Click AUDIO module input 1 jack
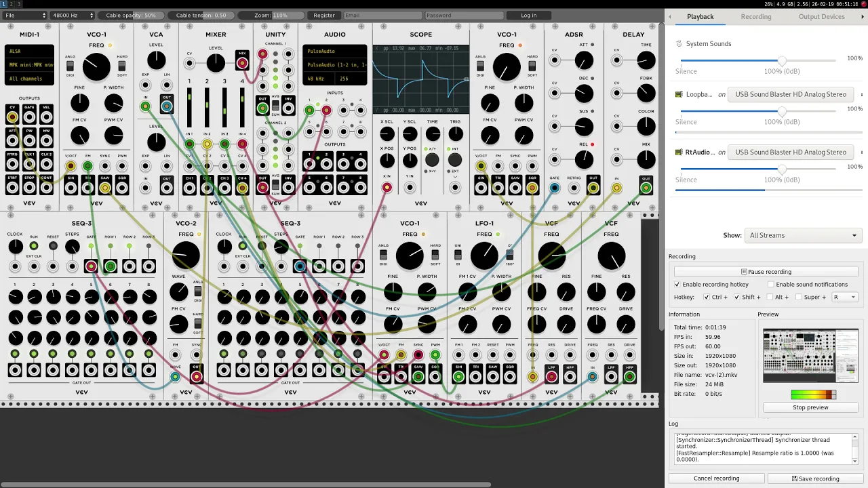868x488 pixels. [310, 110]
